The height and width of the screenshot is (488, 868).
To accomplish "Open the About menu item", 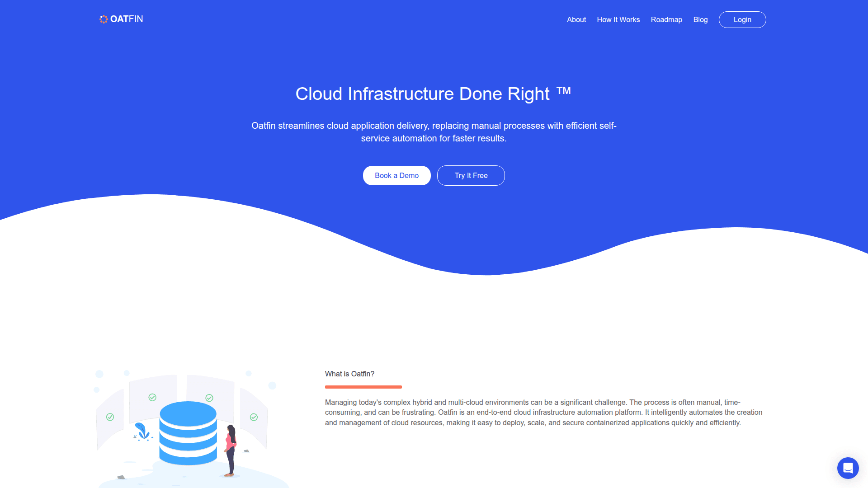I will click(576, 19).
